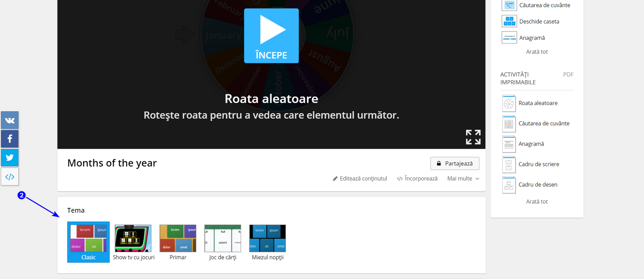Click the interactive Anagramă template icon
The width and height of the screenshot is (644, 279).
tap(509, 37)
